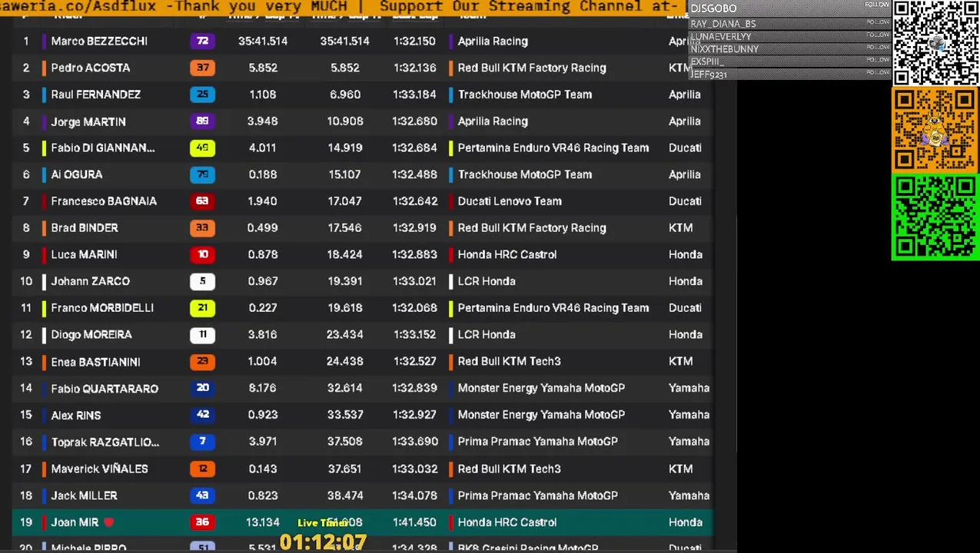Click rider name Jack MILLER
The height and width of the screenshot is (553, 980).
click(85, 495)
